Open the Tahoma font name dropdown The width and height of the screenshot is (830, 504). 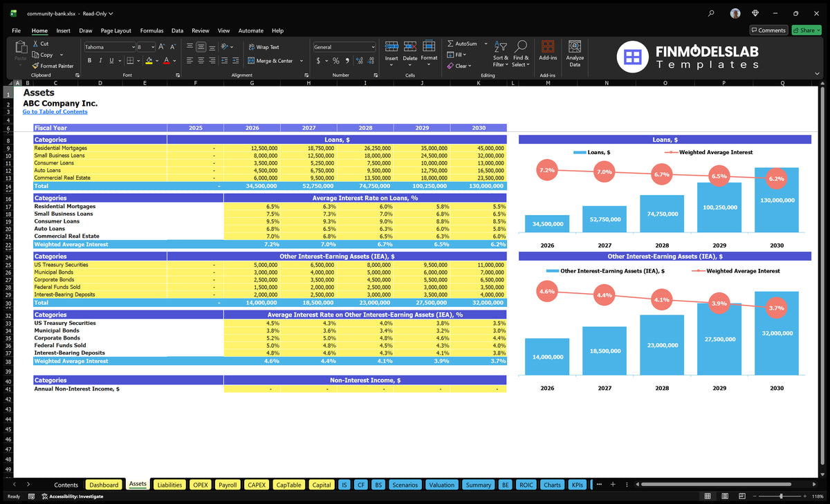(133, 47)
